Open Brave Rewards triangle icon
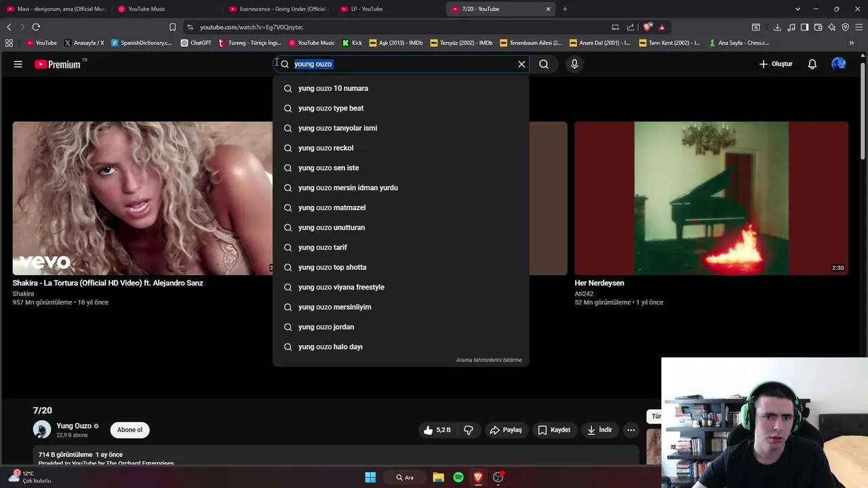 pos(662,27)
